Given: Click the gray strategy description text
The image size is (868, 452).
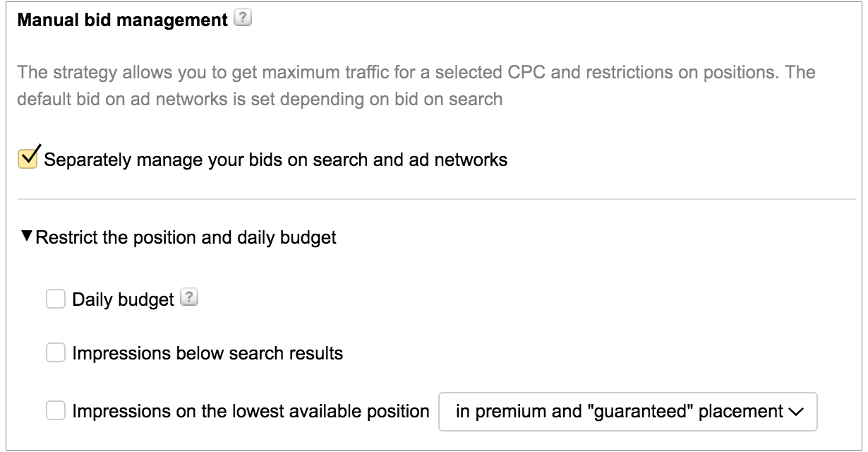Looking at the screenshot, I should 416,73.
